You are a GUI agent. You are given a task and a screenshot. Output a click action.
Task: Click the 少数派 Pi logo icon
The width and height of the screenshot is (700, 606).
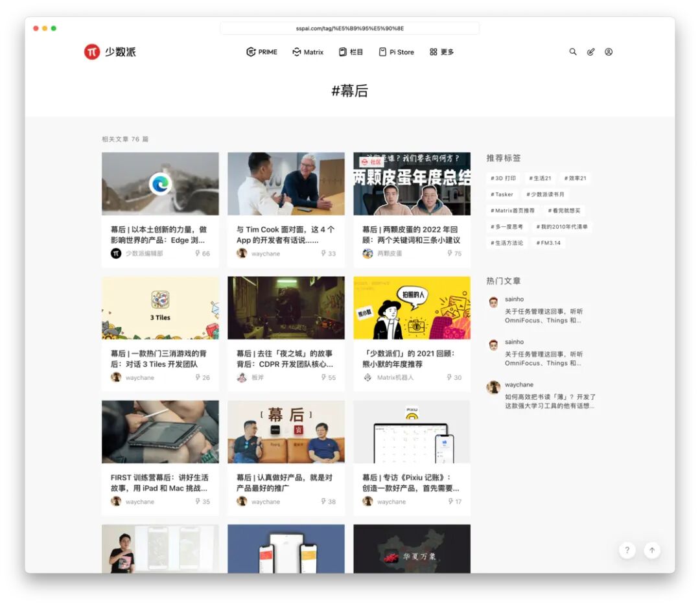click(x=92, y=52)
